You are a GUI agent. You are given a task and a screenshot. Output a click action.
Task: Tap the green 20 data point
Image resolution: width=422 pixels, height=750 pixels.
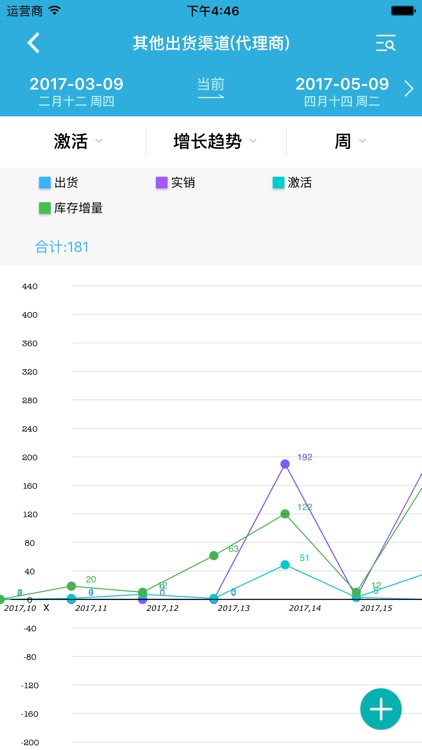coord(71,586)
